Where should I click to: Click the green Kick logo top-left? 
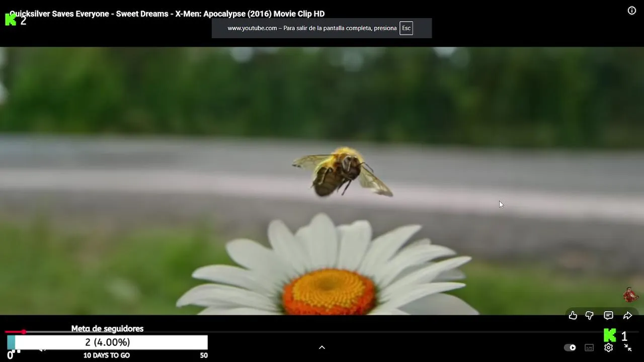pyautogui.click(x=11, y=20)
